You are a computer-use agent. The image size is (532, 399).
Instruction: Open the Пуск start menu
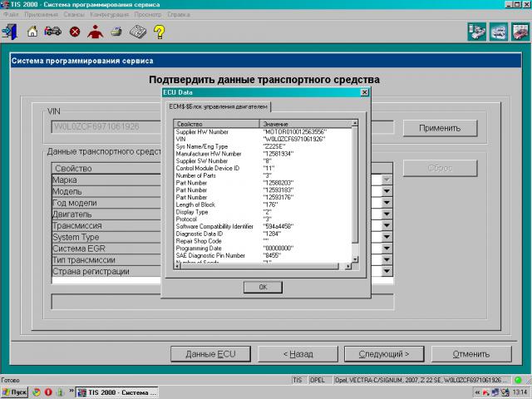14,392
